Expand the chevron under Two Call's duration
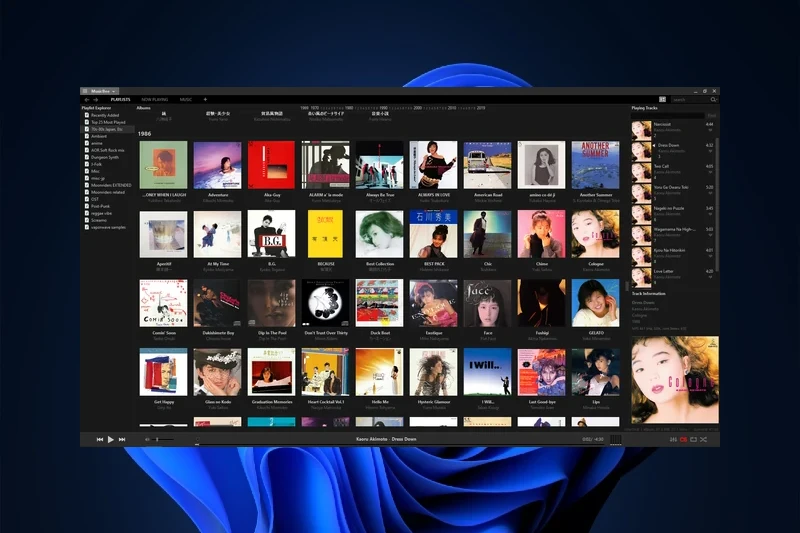This screenshot has height=533, width=800. tap(710, 172)
